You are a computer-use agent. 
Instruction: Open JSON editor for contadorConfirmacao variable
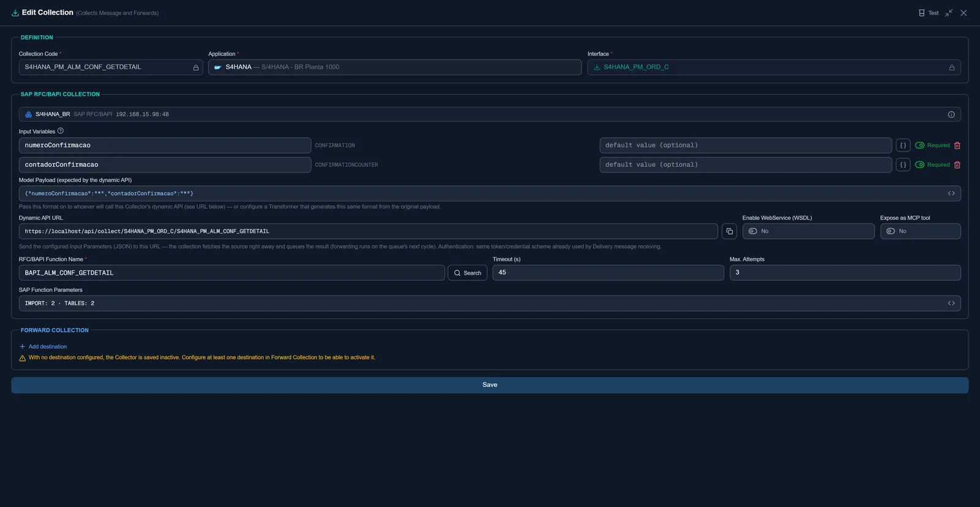[x=903, y=165]
